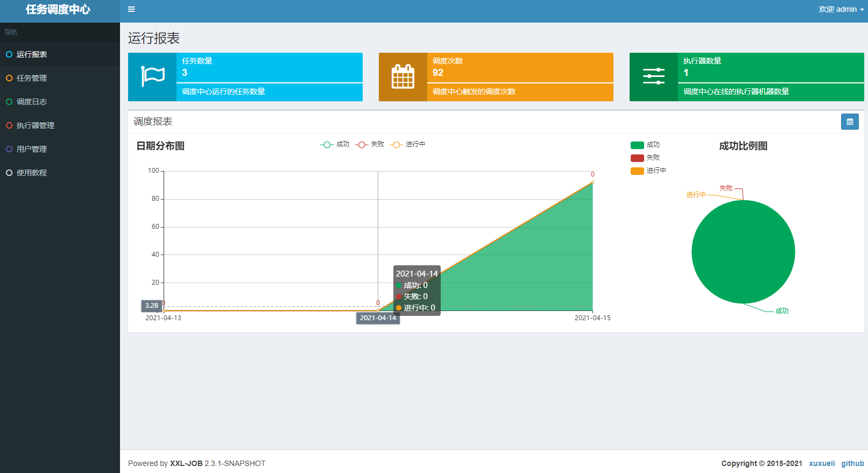Open the 执行器管理 sidebar menu
Image resolution: width=868 pixels, height=473 pixels.
pyautogui.click(x=60, y=125)
